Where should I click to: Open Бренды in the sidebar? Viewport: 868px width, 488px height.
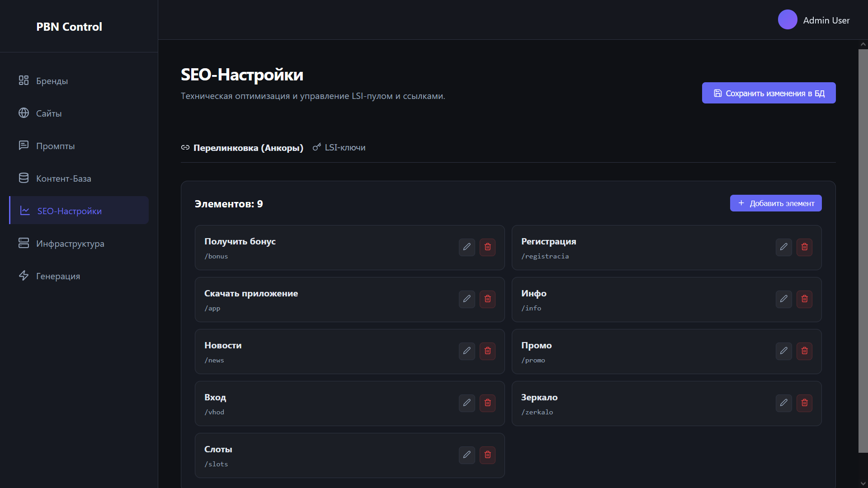click(x=52, y=81)
